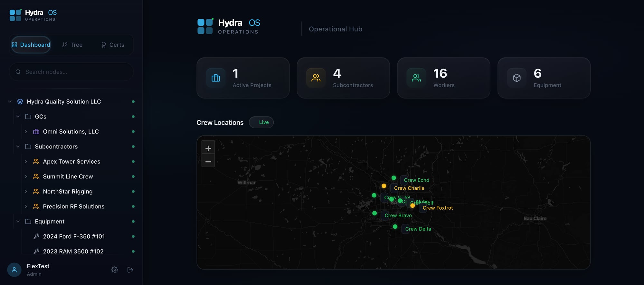The height and width of the screenshot is (285, 644).
Task: Select the Apex Tower Services label
Action: tap(71, 162)
